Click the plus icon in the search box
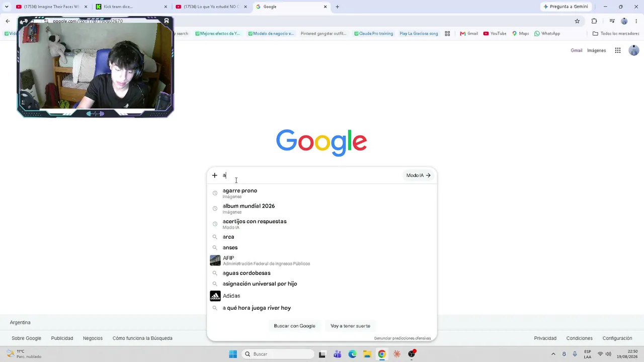The image size is (644, 362). click(x=214, y=175)
